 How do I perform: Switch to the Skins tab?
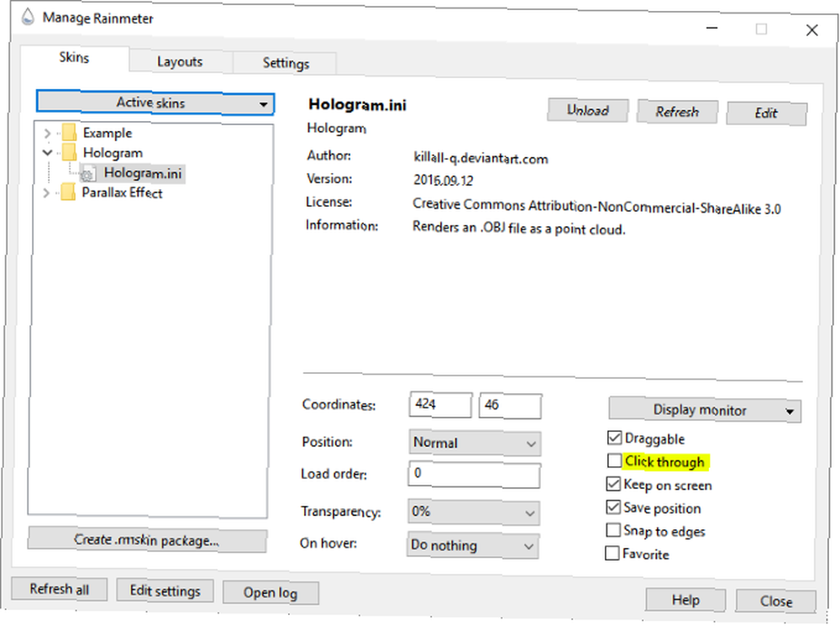coord(74,57)
